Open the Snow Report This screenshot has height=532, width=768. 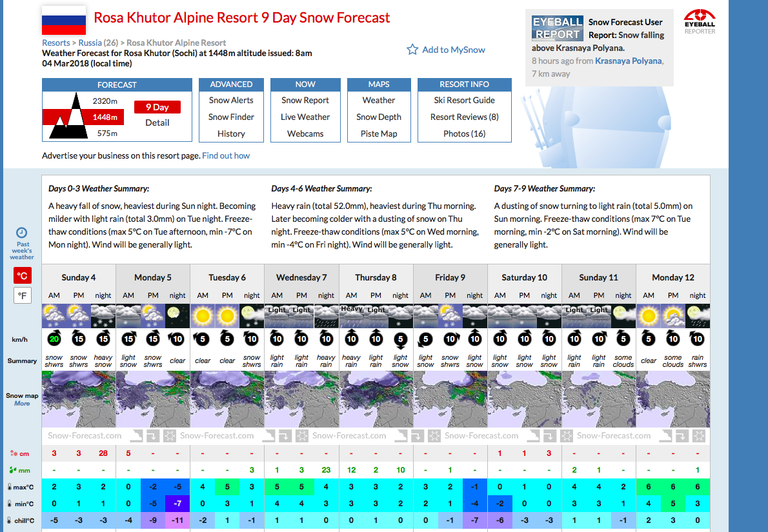305,101
